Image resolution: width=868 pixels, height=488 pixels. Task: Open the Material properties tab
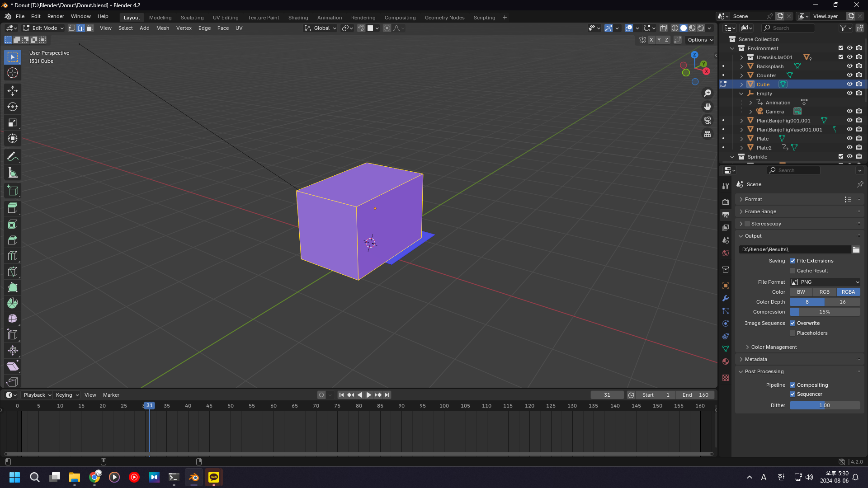(726, 361)
